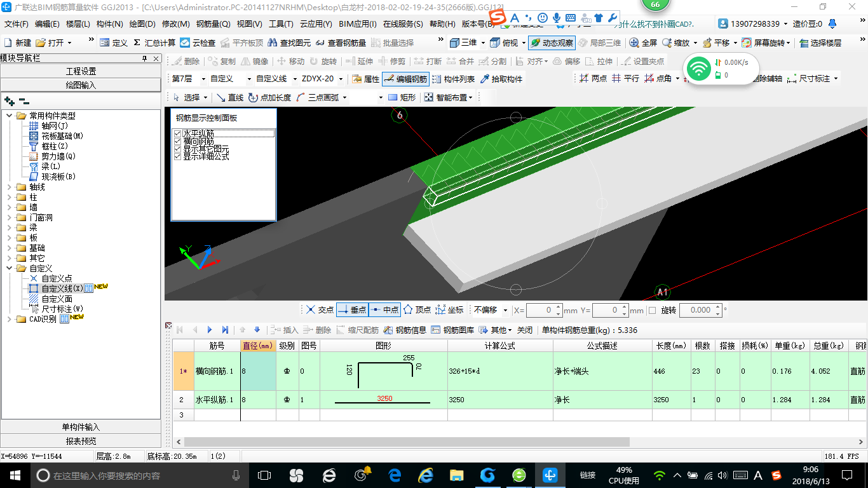Image resolution: width=868 pixels, height=488 pixels.
Task: Click 平行 parallel axis tool
Action: pos(625,79)
